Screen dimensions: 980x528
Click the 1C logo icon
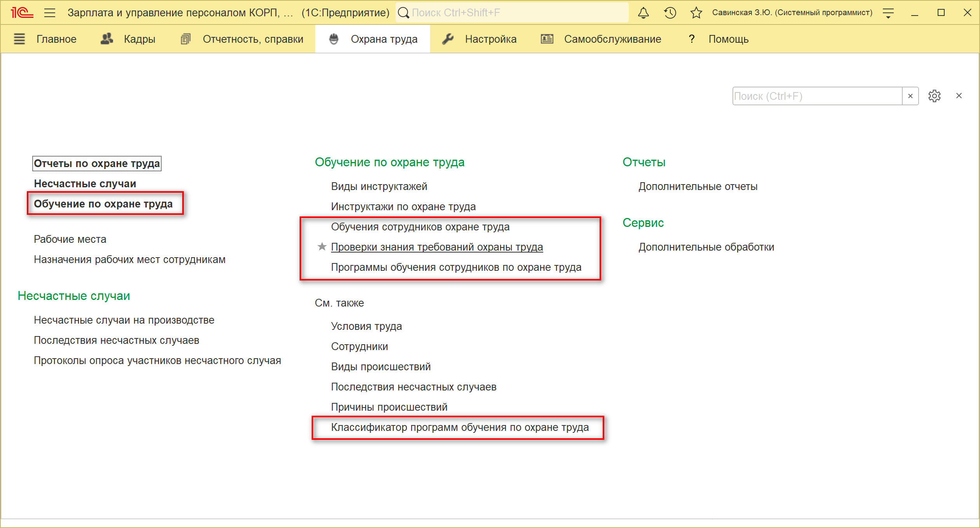click(22, 13)
